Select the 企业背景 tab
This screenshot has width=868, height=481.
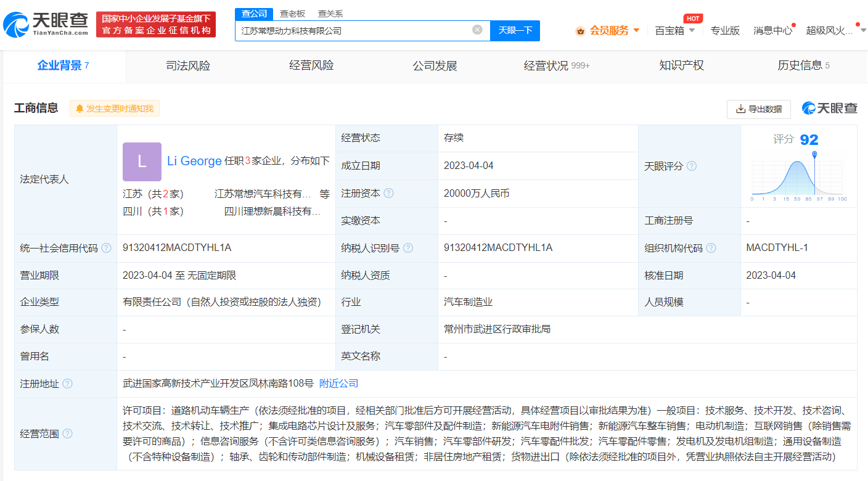click(63, 65)
